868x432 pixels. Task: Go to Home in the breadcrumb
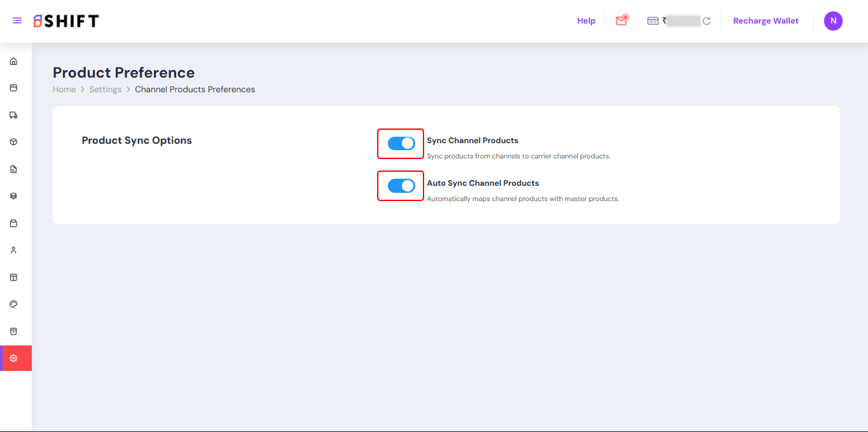[64, 90]
